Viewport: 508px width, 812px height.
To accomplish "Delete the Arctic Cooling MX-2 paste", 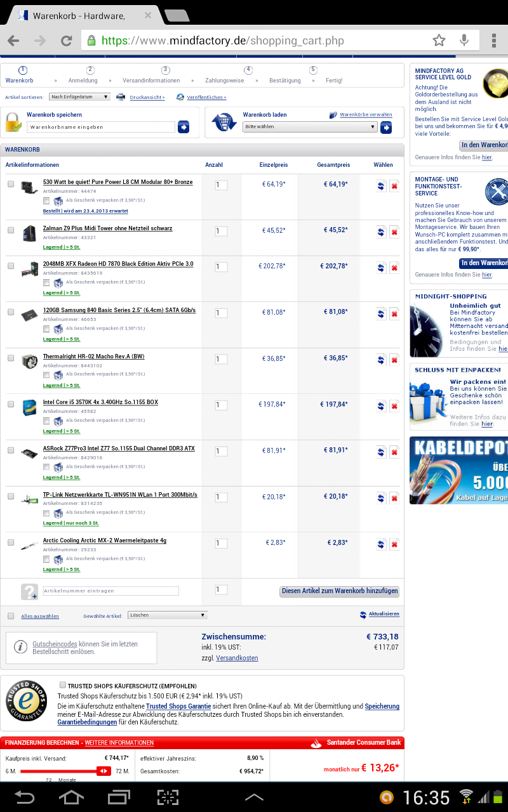I will point(394,544).
